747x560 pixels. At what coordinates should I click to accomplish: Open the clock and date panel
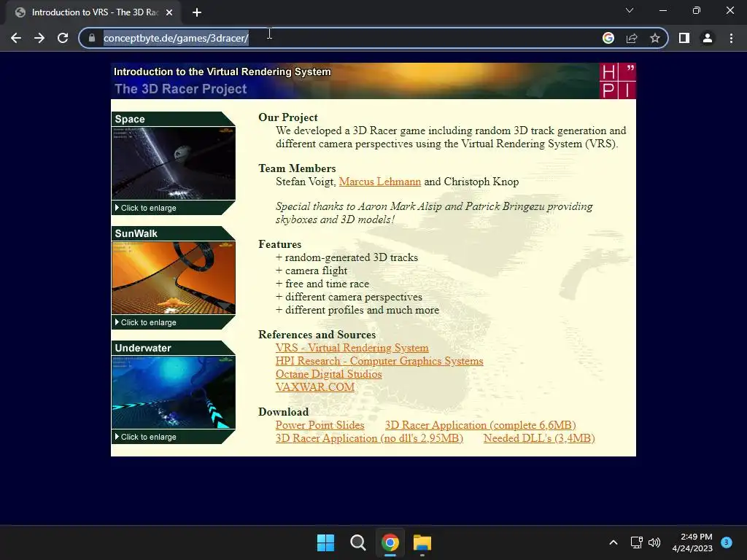pos(692,542)
